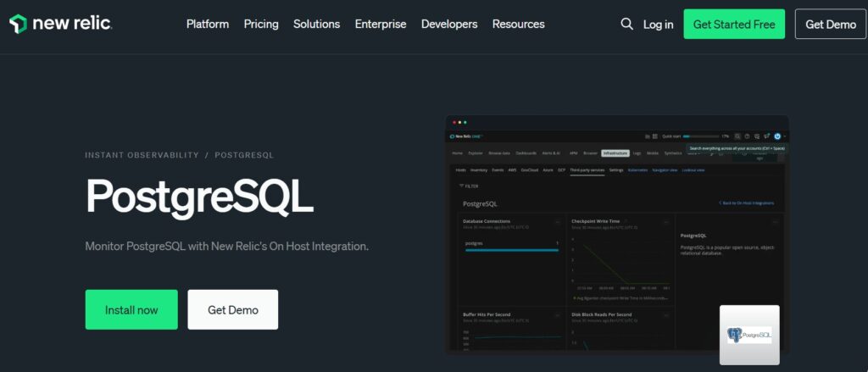Open the Platform menu

[208, 24]
